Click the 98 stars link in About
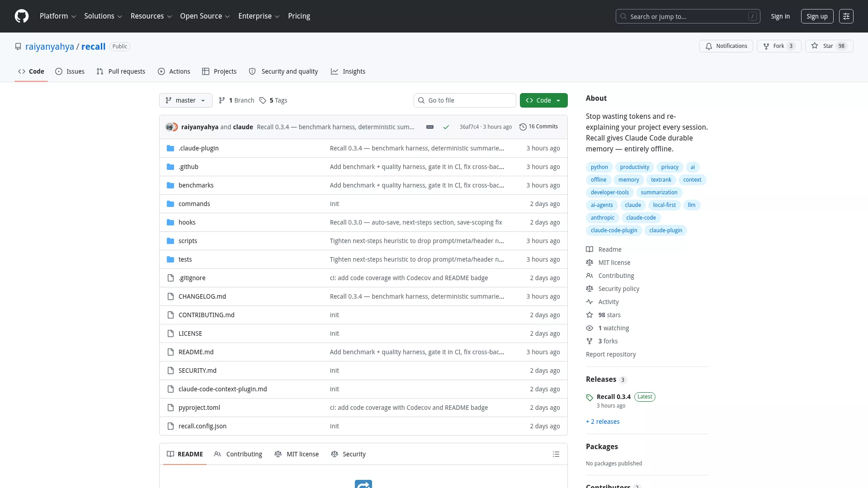Viewport: 868px width, 488px height. point(609,315)
